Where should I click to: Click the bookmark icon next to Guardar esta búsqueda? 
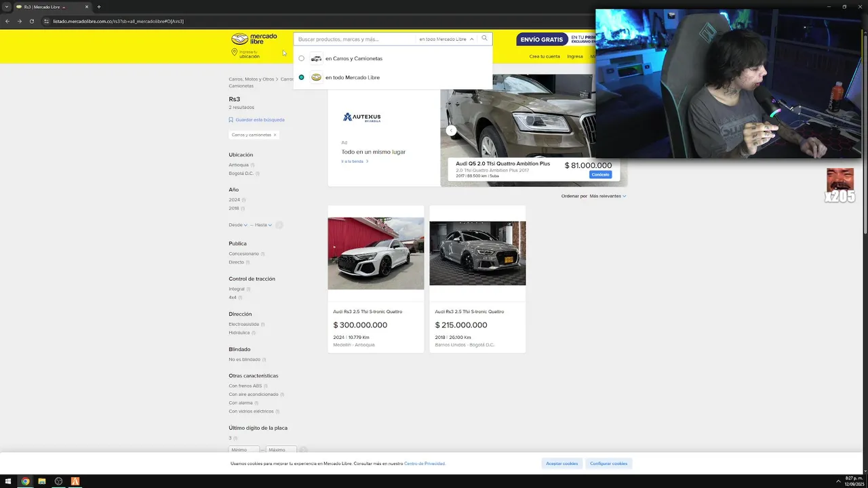pos(231,120)
